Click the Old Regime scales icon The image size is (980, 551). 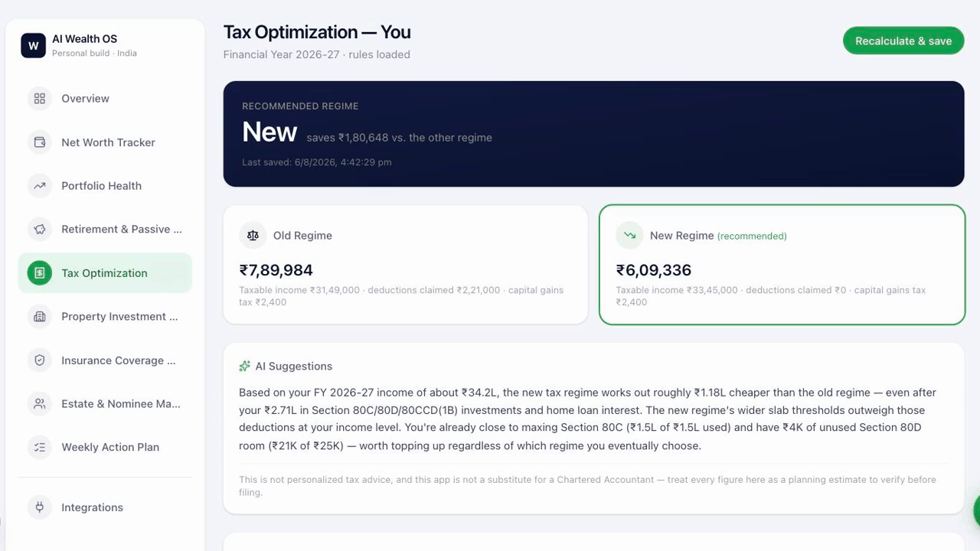coord(253,236)
